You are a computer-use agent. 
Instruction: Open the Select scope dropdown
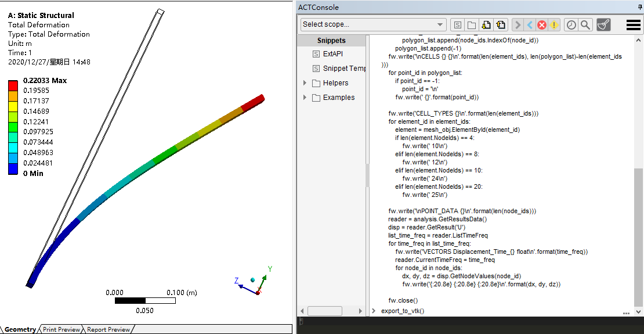tap(373, 24)
